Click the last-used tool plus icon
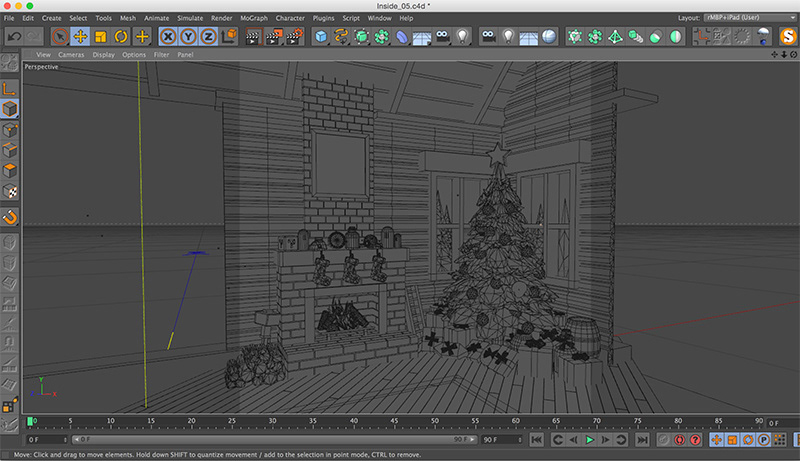This screenshot has height=461, width=800. click(142, 37)
